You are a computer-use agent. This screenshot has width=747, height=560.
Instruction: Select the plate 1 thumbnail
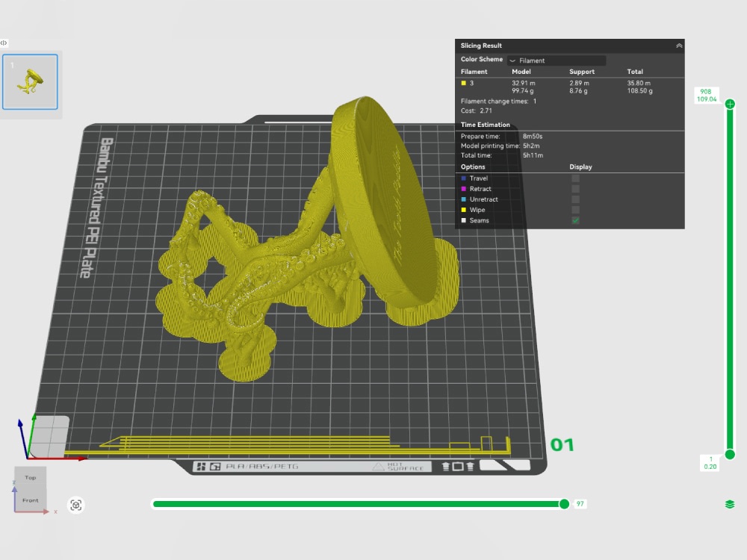coord(30,82)
